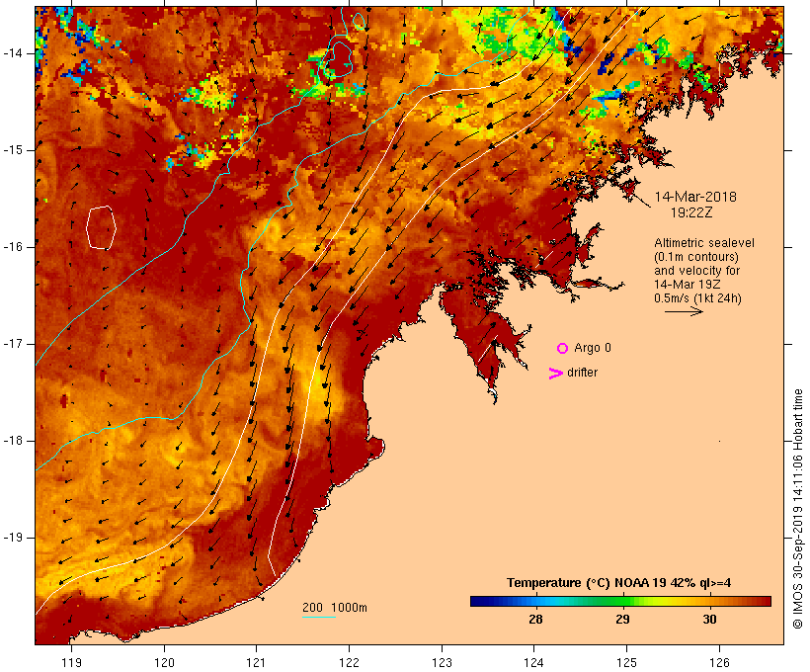Viewport: 810px width, 672px height.
Task: Click the '200 1000m' depth contour label
Action: tap(335, 608)
